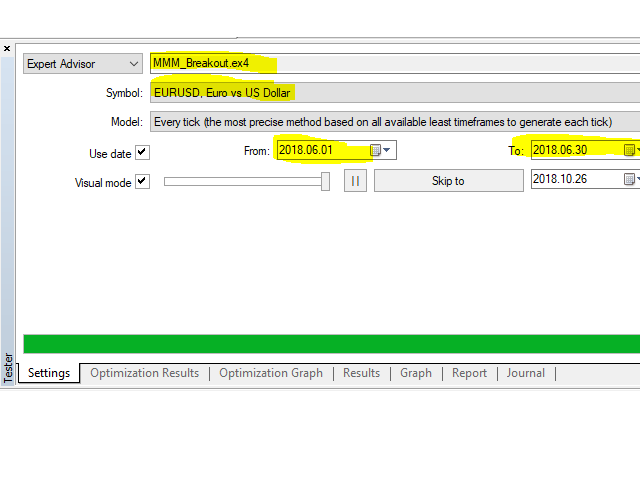
Task: Toggle the Use date checkbox
Action: tap(142, 153)
